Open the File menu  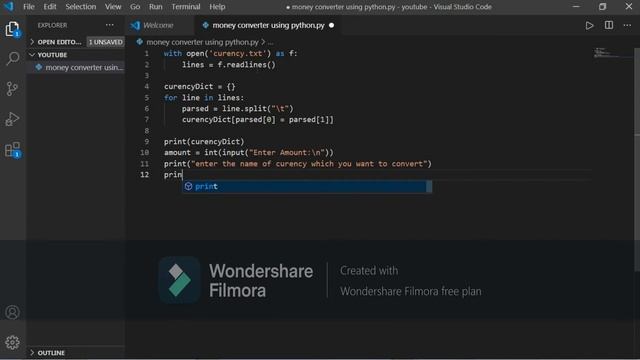[29, 7]
